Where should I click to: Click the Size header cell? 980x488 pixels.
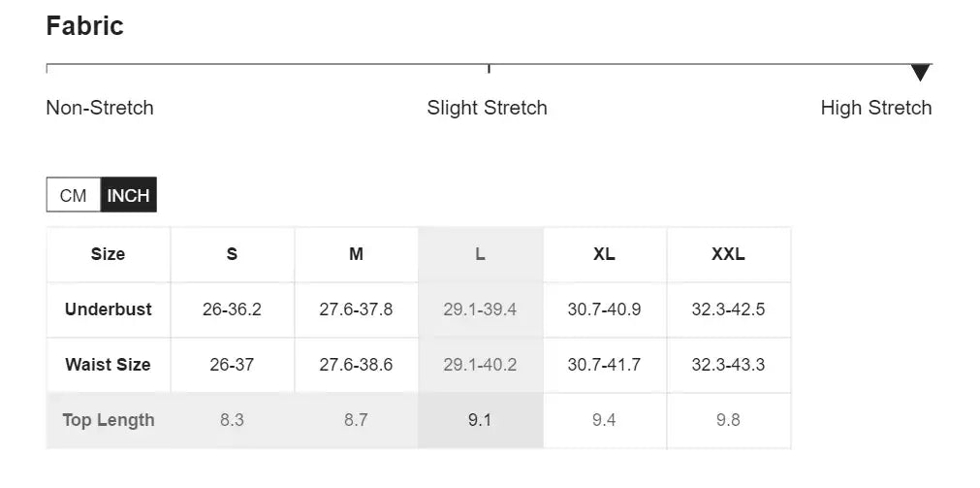coord(108,254)
